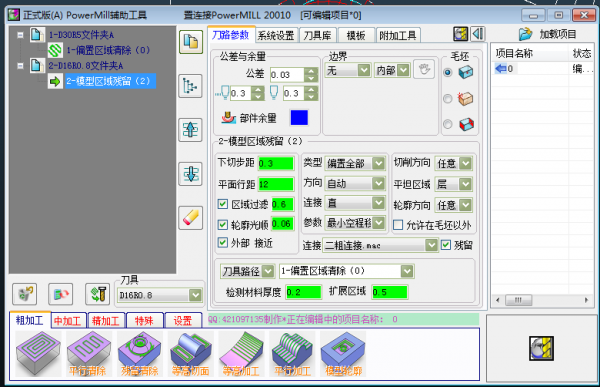Image resolution: width=600 pixels, height=387 pixels.
Task: Click the 平面行距 stepover input field
Action: click(x=276, y=184)
